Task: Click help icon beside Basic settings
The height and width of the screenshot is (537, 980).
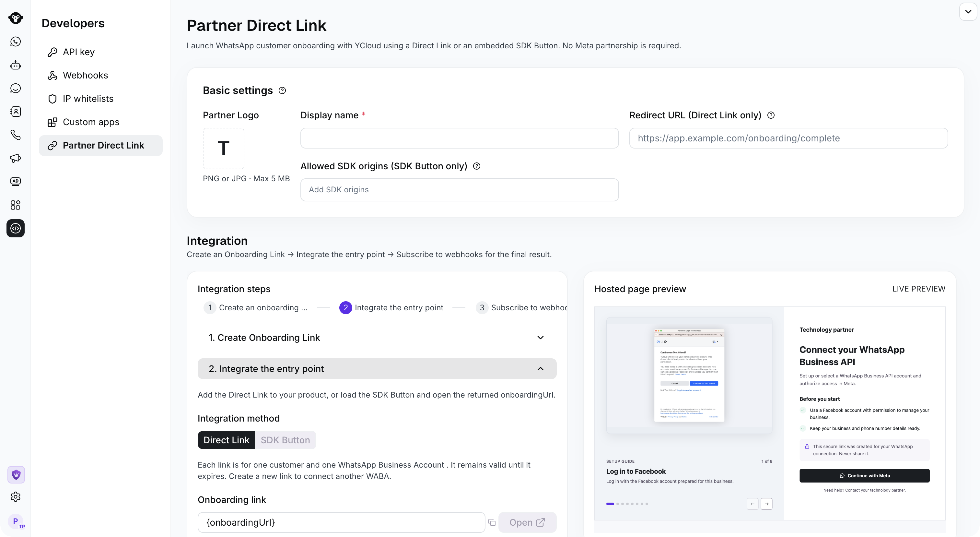Action: (282, 90)
